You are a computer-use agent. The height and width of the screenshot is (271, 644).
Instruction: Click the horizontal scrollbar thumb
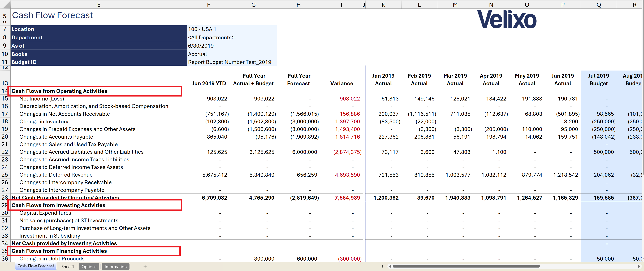click(x=466, y=266)
